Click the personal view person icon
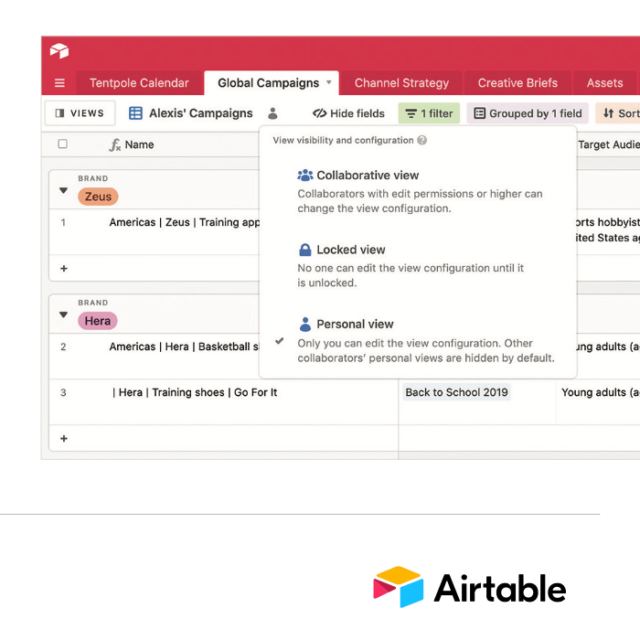The image size is (640, 640). pos(273,113)
